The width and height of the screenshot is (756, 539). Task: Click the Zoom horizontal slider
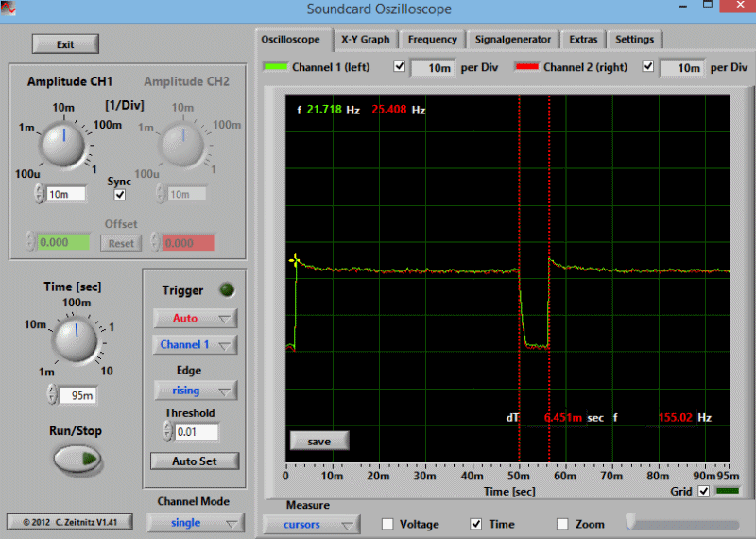pos(681,524)
